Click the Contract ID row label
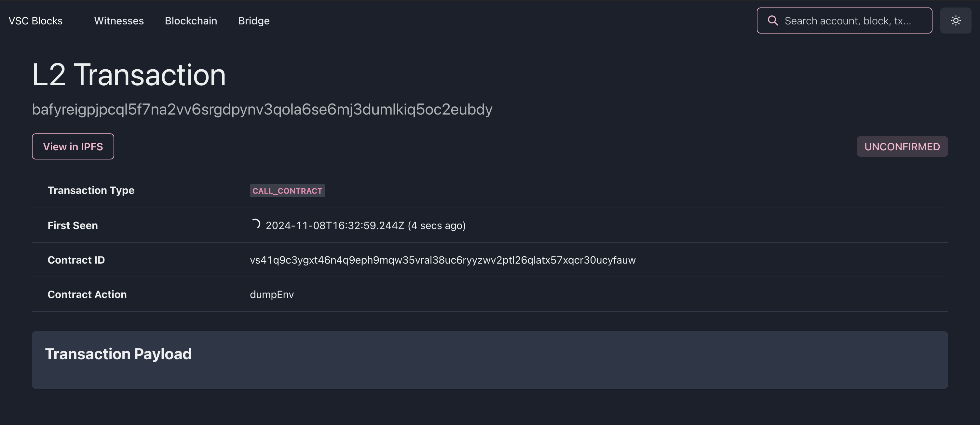The width and height of the screenshot is (980, 425). pos(76,260)
